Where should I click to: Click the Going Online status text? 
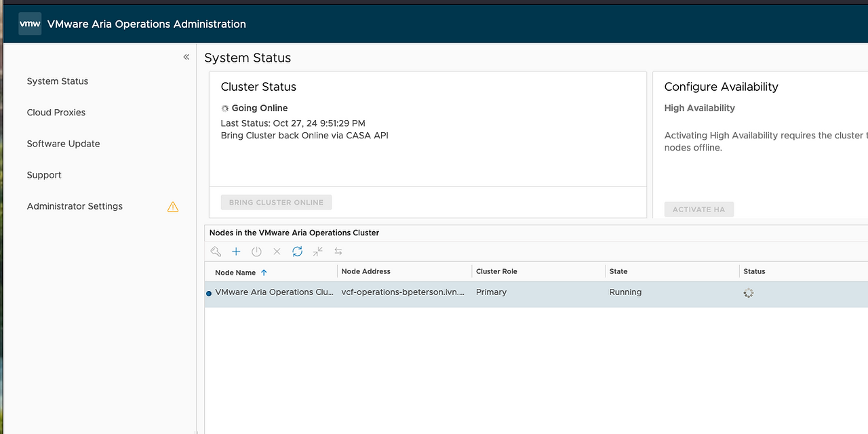coord(260,108)
